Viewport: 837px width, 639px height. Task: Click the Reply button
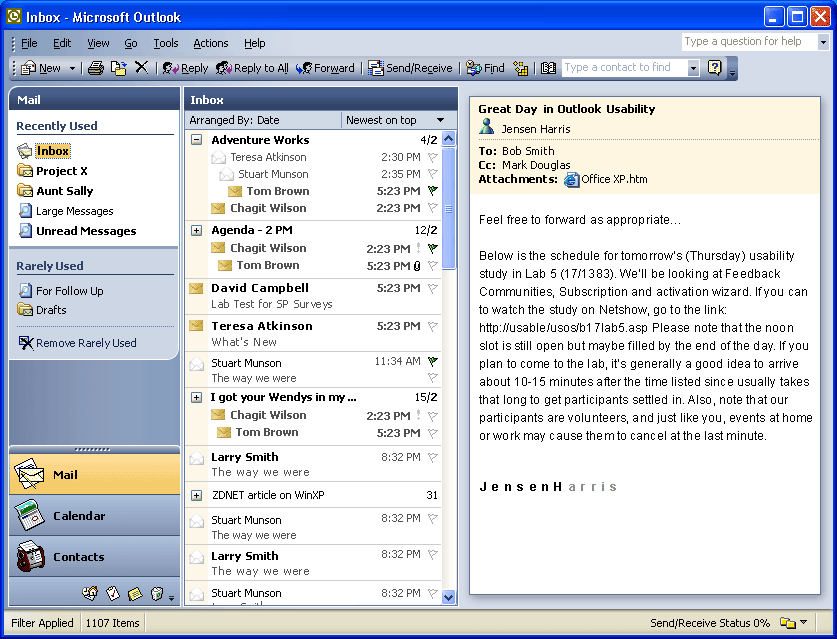pos(185,68)
